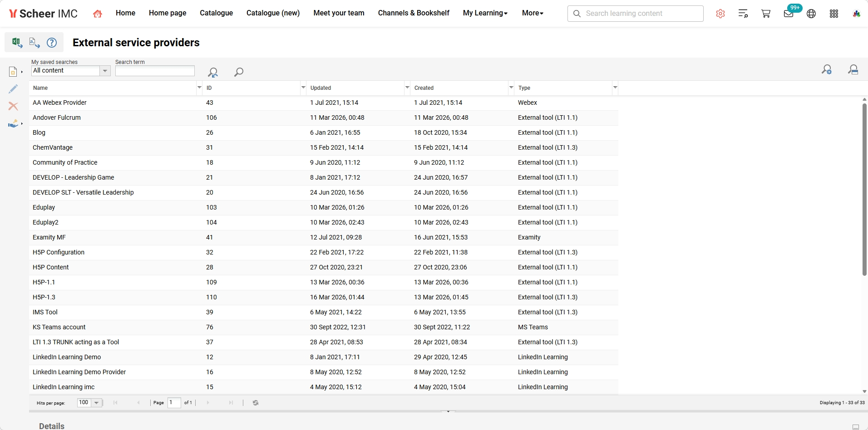868x430 pixels.
Task: Open the ID column menu arrow
Action: (x=303, y=88)
